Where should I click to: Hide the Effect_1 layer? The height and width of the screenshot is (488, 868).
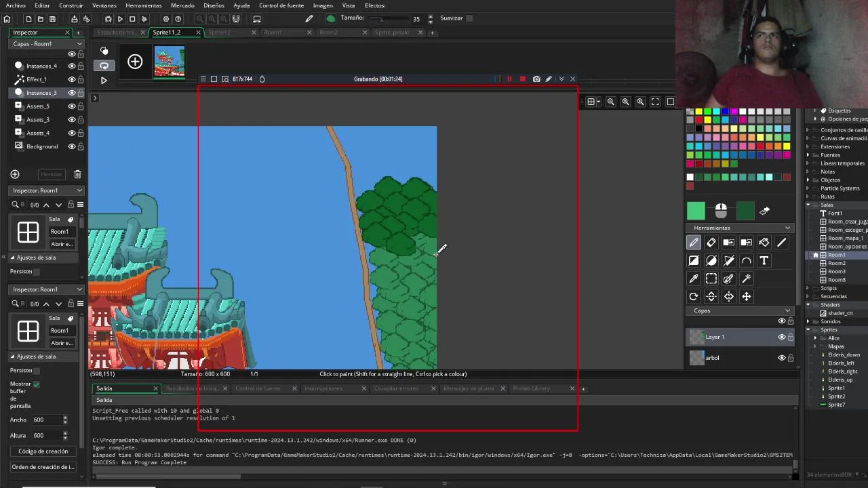pos(71,79)
